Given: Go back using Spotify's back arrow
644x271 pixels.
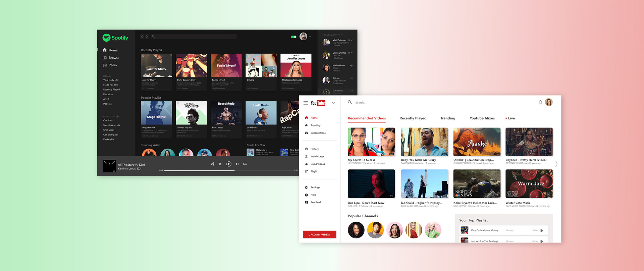Looking at the screenshot, I should [142, 36].
